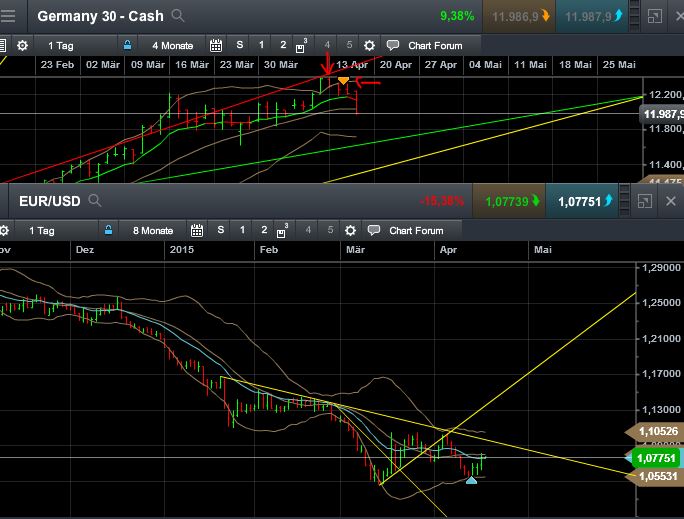
Task: Select layout 4 on the EUR/USD toolbar
Action: 308,230
